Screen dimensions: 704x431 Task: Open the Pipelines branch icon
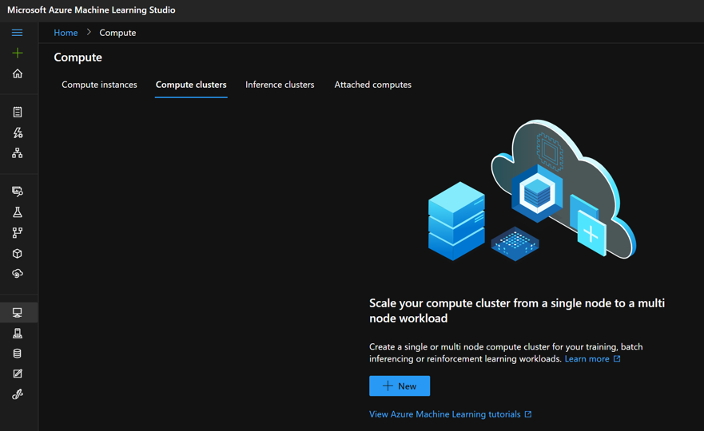coord(17,233)
